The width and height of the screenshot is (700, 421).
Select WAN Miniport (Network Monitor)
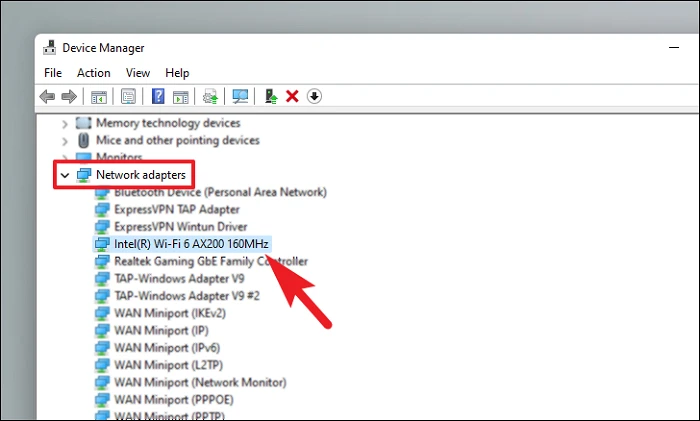click(200, 383)
